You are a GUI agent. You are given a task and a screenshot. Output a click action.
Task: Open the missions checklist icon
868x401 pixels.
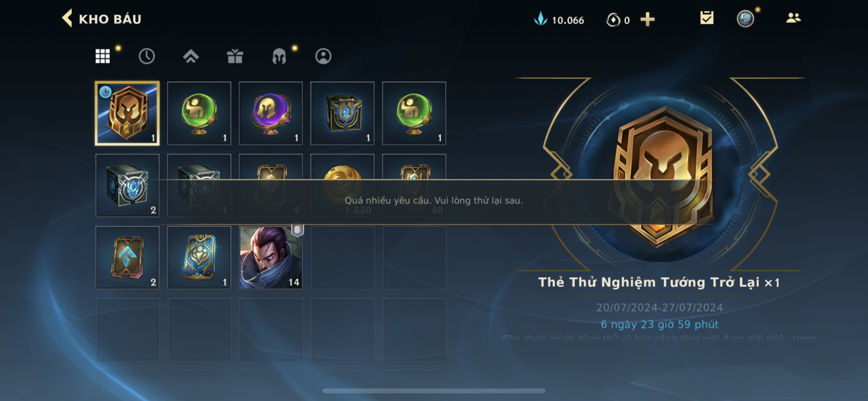tap(707, 18)
